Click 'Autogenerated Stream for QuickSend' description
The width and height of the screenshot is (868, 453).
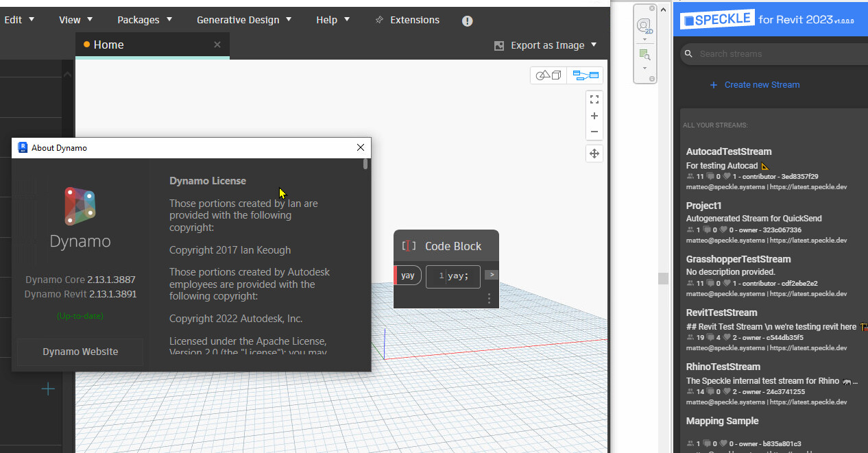[x=754, y=219]
